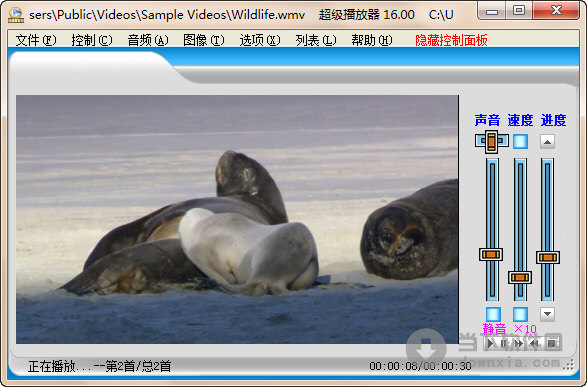Click the 进度 progress slider handle

click(x=548, y=257)
